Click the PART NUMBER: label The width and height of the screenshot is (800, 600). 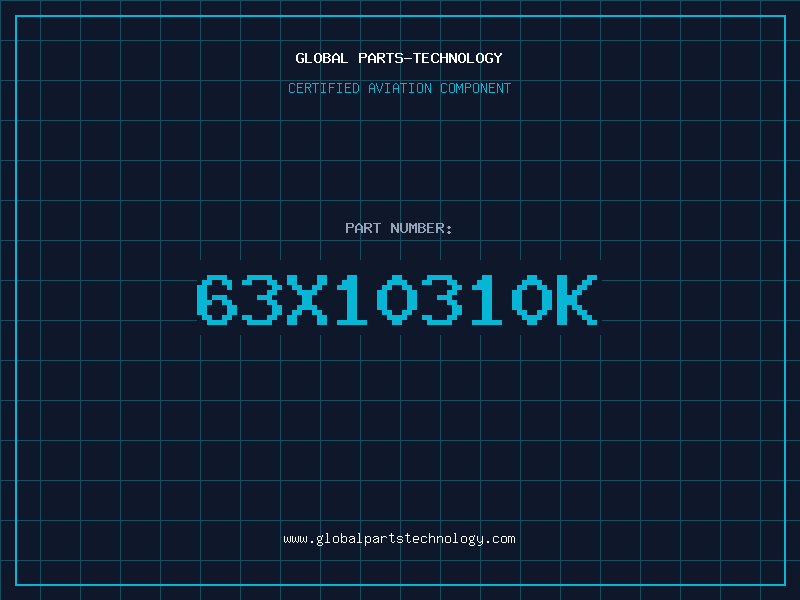point(398,228)
